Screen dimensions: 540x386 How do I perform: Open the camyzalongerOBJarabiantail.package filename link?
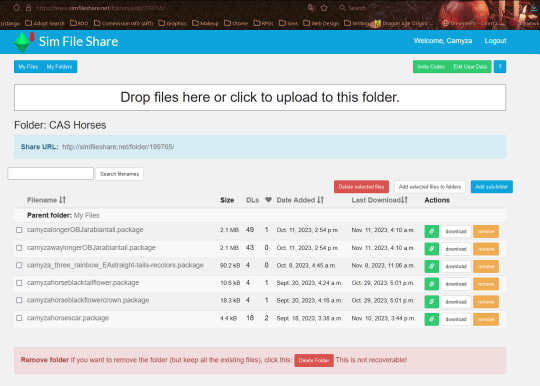[x=85, y=230]
